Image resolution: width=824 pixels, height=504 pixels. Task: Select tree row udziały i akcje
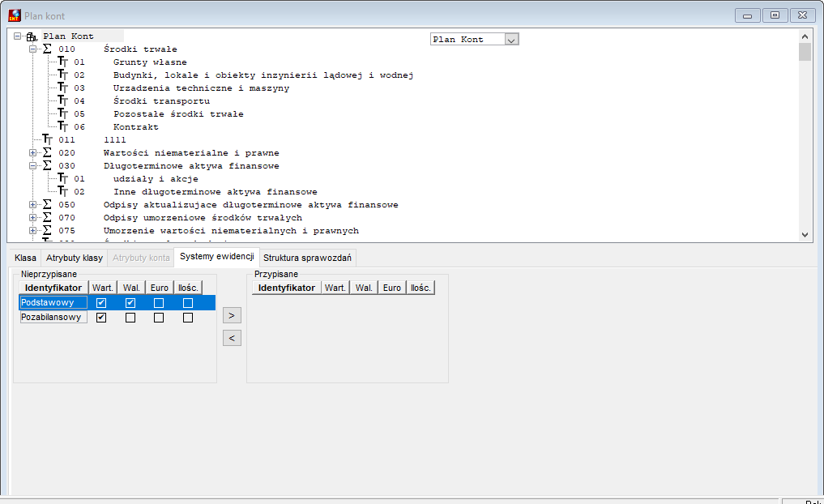tap(156, 179)
